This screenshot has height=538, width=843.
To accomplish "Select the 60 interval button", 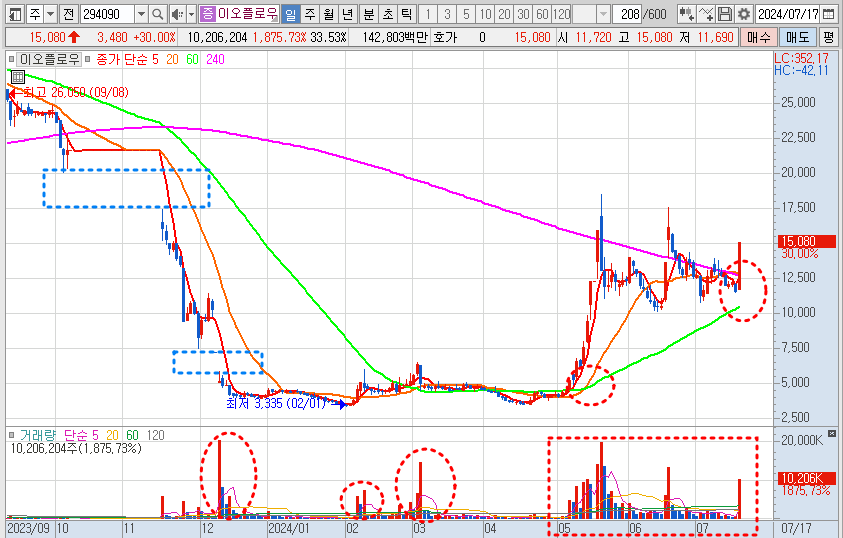I will [542, 14].
